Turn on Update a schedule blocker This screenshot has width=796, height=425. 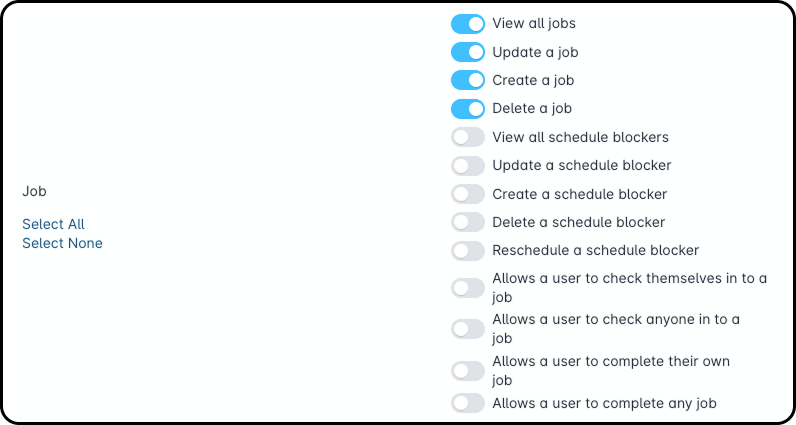pyautogui.click(x=467, y=165)
